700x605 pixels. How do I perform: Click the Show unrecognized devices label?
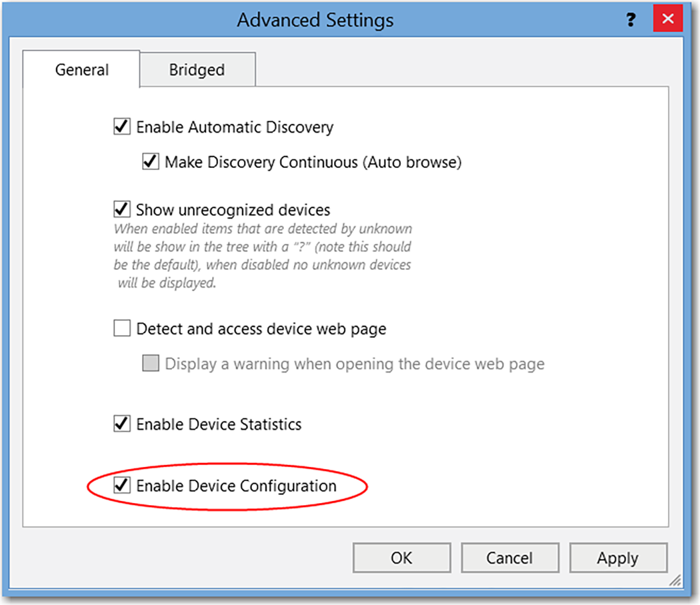click(233, 209)
